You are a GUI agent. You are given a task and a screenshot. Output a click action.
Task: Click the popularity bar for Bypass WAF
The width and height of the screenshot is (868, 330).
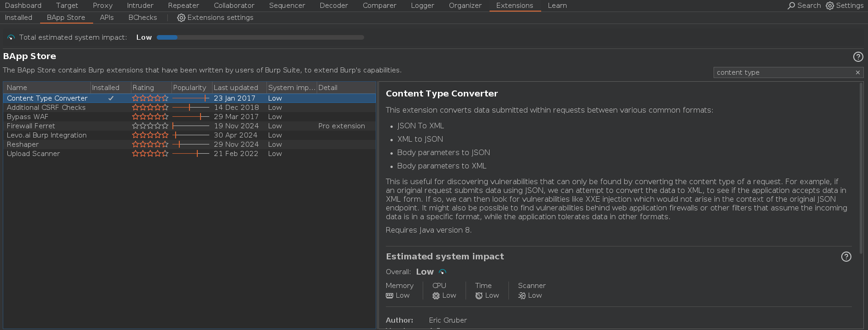coord(191,117)
